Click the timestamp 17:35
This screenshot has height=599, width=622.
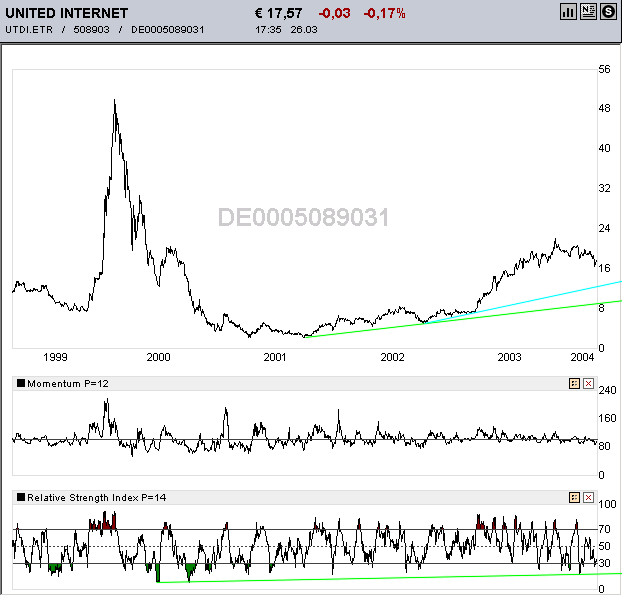(268, 30)
